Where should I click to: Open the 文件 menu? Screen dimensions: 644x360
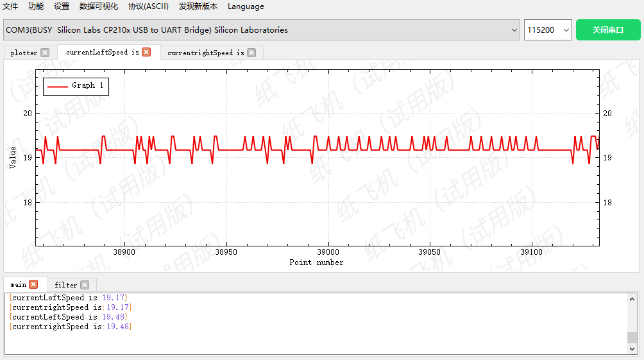pos(10,6)
